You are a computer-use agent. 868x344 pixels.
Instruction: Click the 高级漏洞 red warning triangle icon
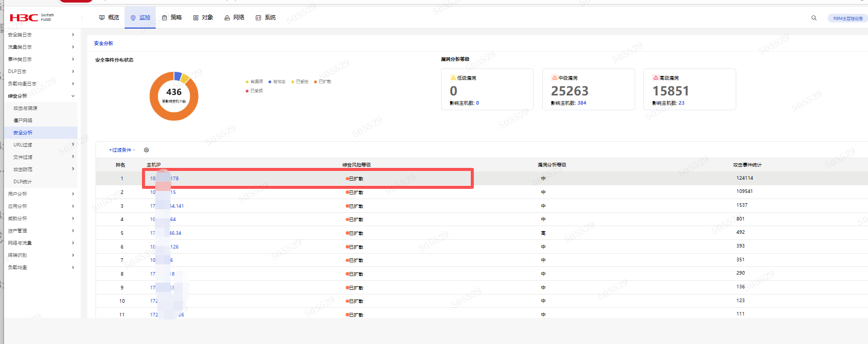[x=656, y=78]
